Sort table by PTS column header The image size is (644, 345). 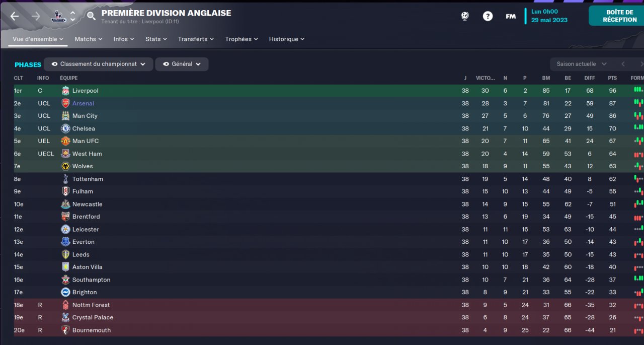[x=612, y=78]
